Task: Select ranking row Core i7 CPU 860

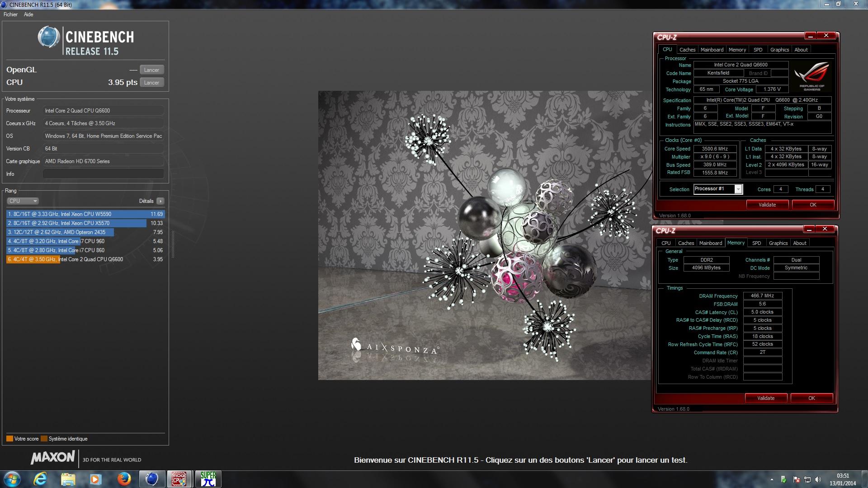Action: point(85,250)
